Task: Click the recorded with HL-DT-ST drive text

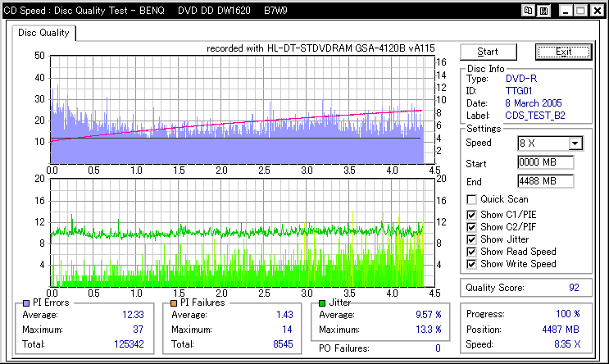Action: tap(320, 48)
